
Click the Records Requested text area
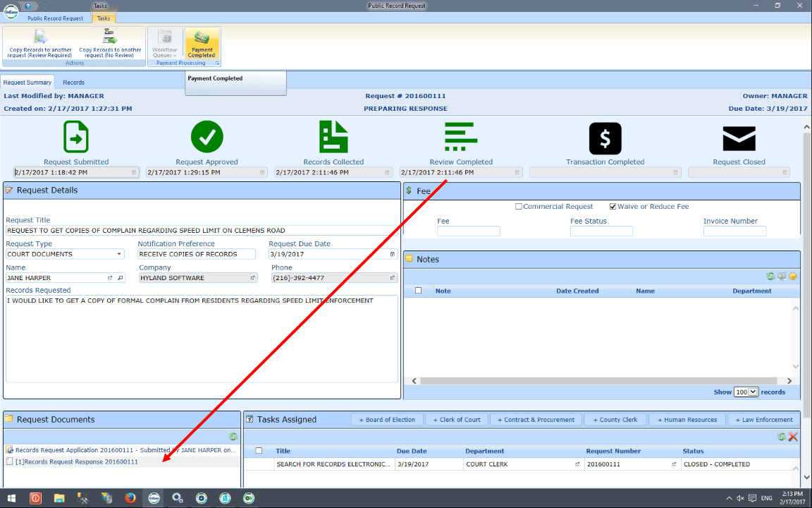click(202, 339)
